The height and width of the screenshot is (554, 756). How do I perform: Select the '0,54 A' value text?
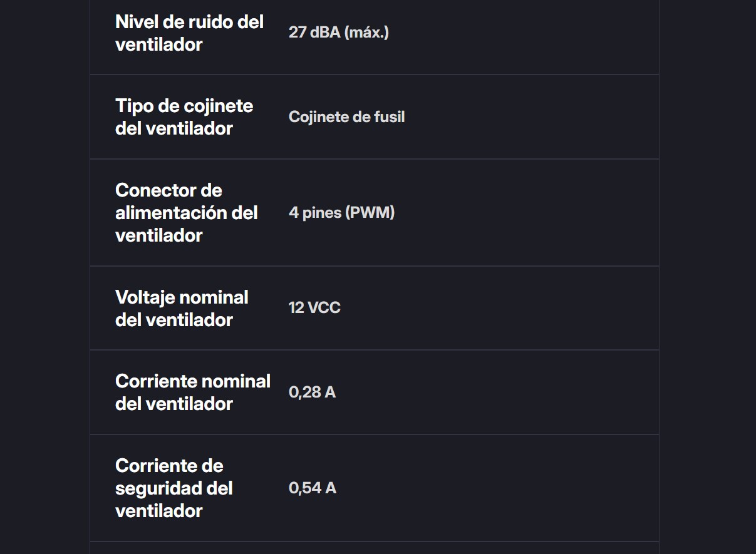(x=313, y=488)
